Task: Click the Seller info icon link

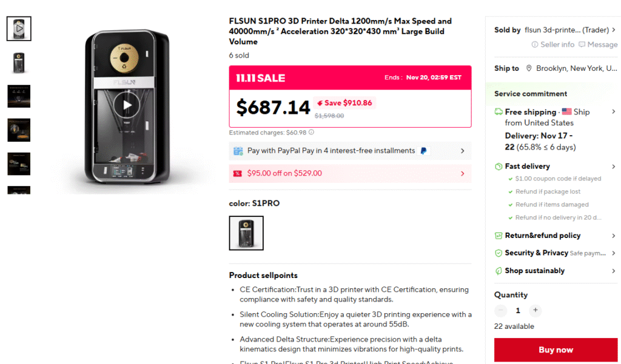Action: (535, 45)
